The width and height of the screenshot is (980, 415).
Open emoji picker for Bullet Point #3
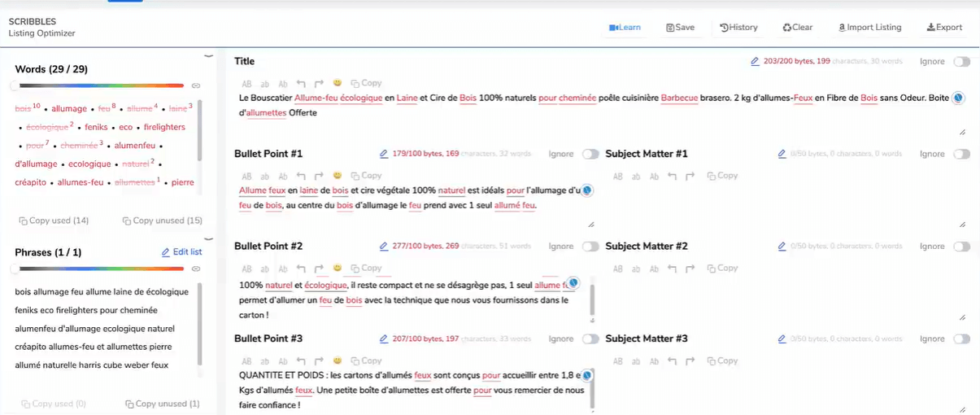337,361
